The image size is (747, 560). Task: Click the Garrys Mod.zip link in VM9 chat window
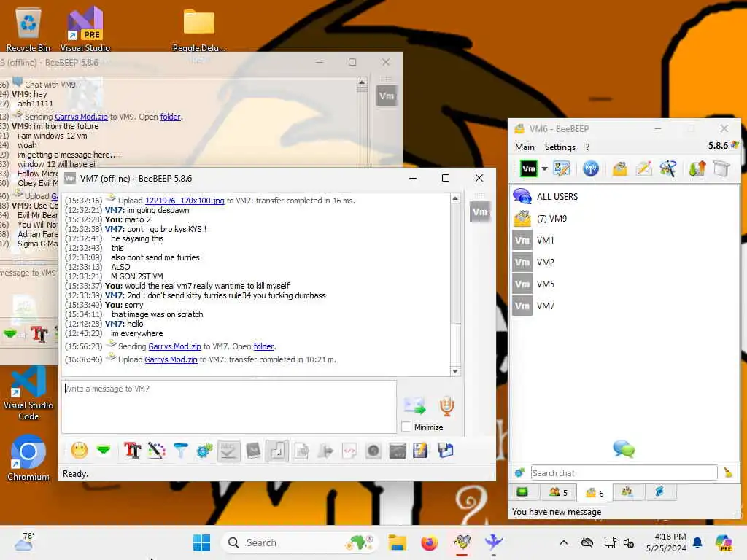(x=81, y=117)
